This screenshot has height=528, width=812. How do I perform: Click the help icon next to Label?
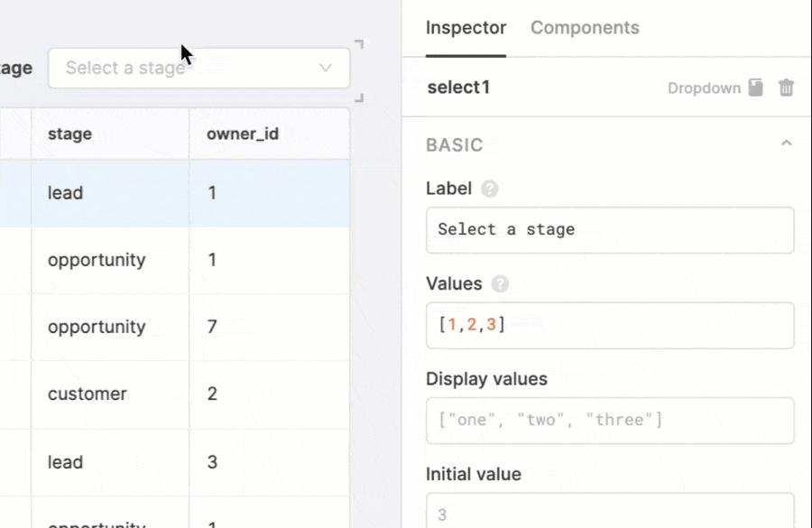(x=490, y=189)
